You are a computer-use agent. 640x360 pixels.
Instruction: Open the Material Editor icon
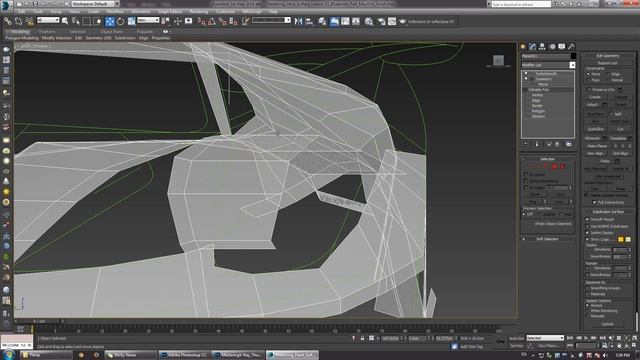coord(369,21)
